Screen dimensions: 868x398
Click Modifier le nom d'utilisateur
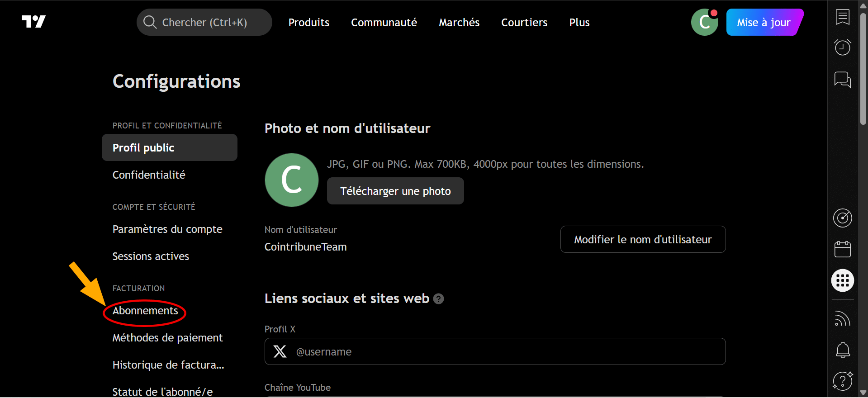(642, 240)
